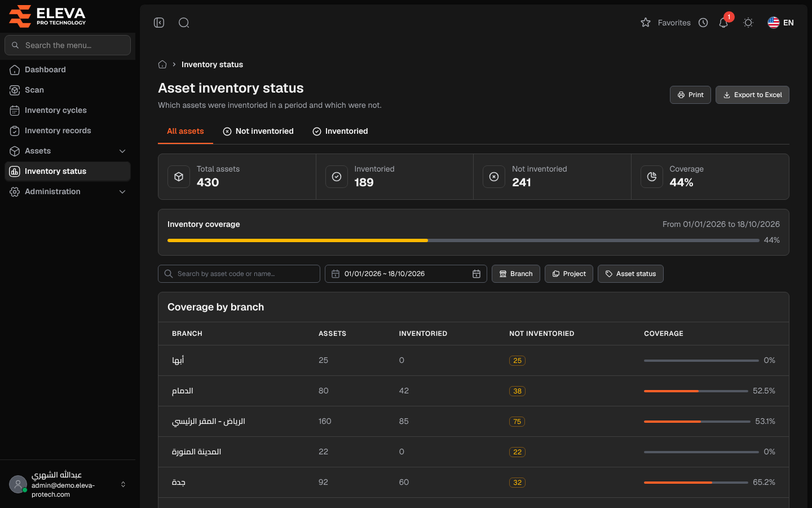Viewport: 812px width, 508px height.
Task: Click the Favorites star icon
Action: coord(646,23)
